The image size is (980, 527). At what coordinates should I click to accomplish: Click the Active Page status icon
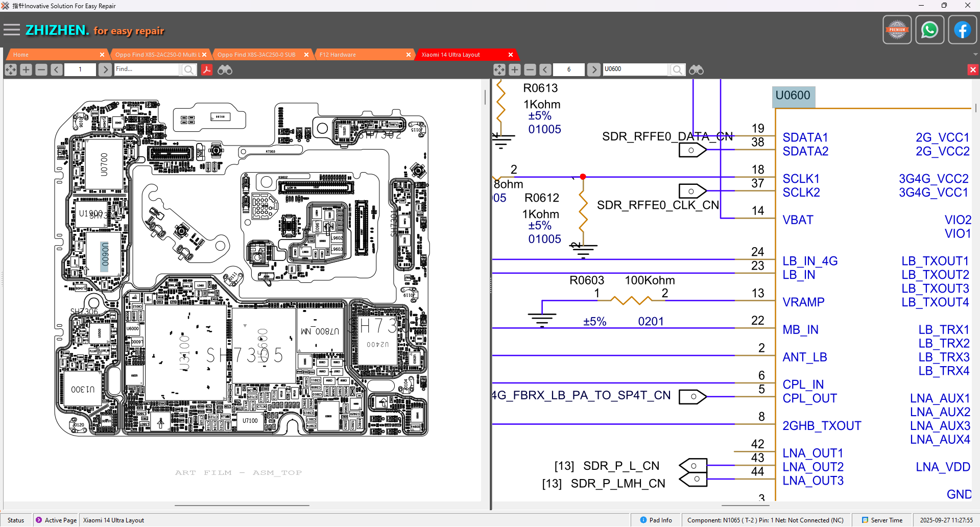pyautogui.click(x=39, y=520)
